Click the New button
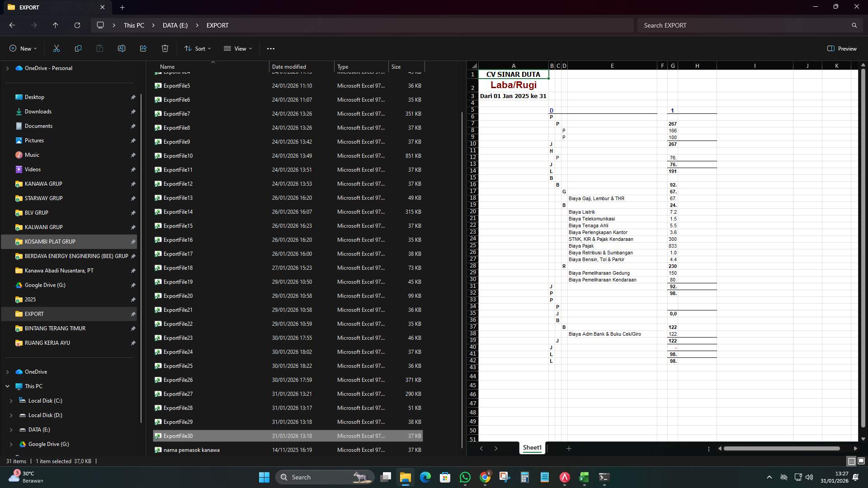The image size is (868, 488). (x=23, y=48)
